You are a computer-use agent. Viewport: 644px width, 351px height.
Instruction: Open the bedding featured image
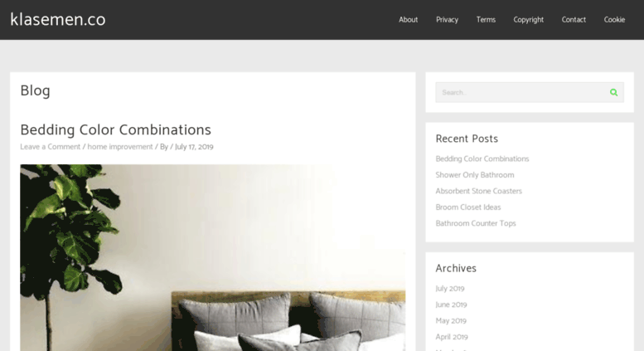point(213,258)
